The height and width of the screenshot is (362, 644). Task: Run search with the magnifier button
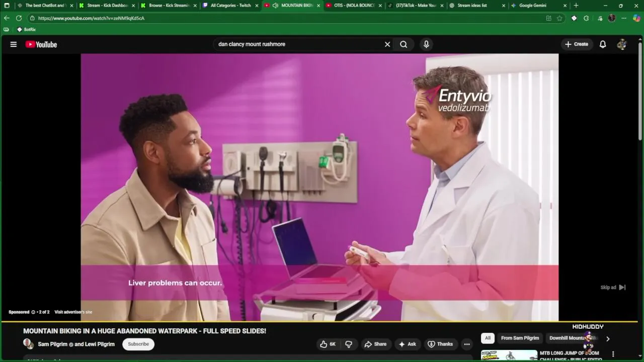(x=404, y=44)
